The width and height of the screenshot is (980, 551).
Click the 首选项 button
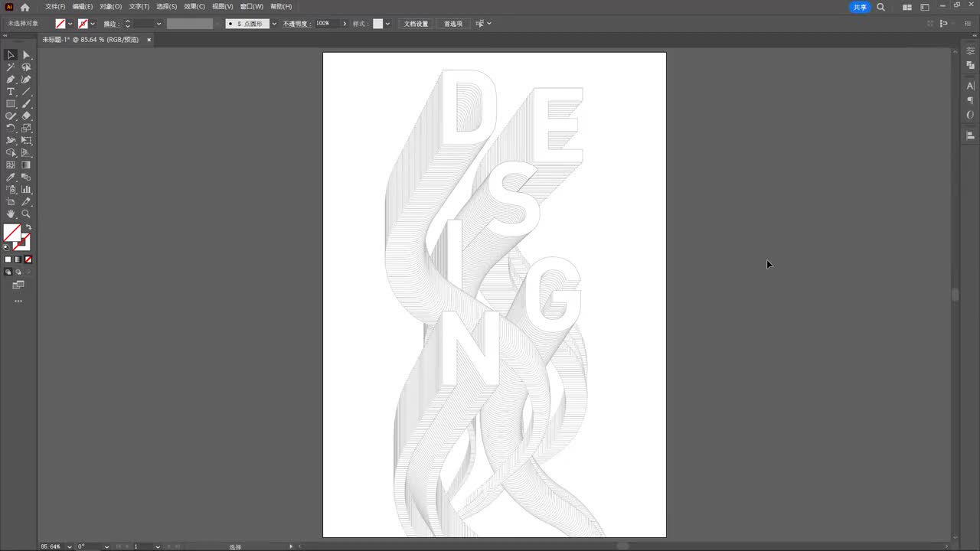453,24
